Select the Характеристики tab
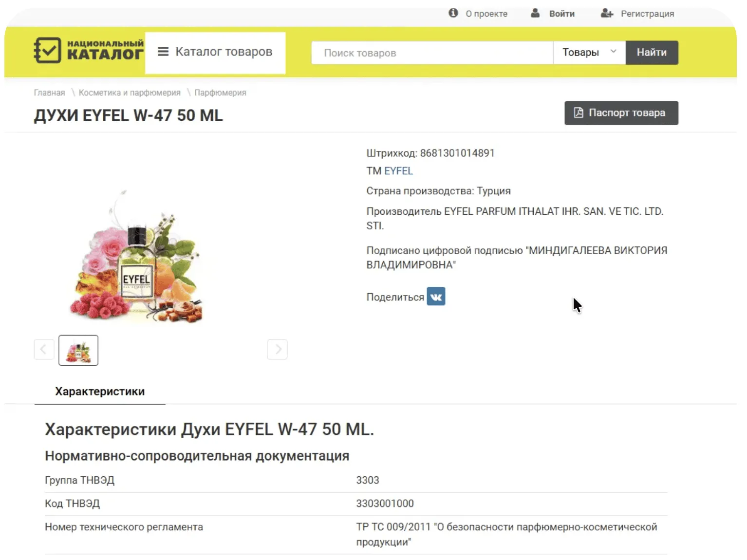This screenshot has width=747, height=560. click(x=100, y=392)
